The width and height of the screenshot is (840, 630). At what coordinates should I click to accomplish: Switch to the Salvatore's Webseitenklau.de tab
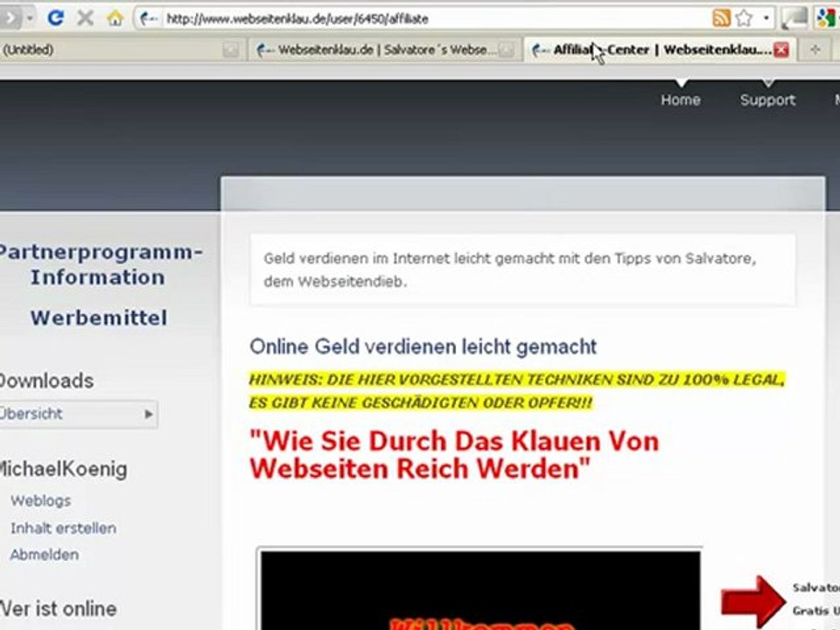(x=385, y=51)
